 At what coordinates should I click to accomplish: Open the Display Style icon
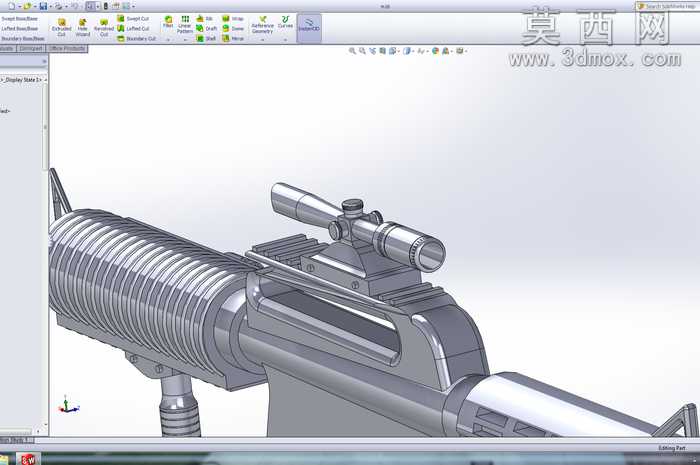(x=407, y=51)
